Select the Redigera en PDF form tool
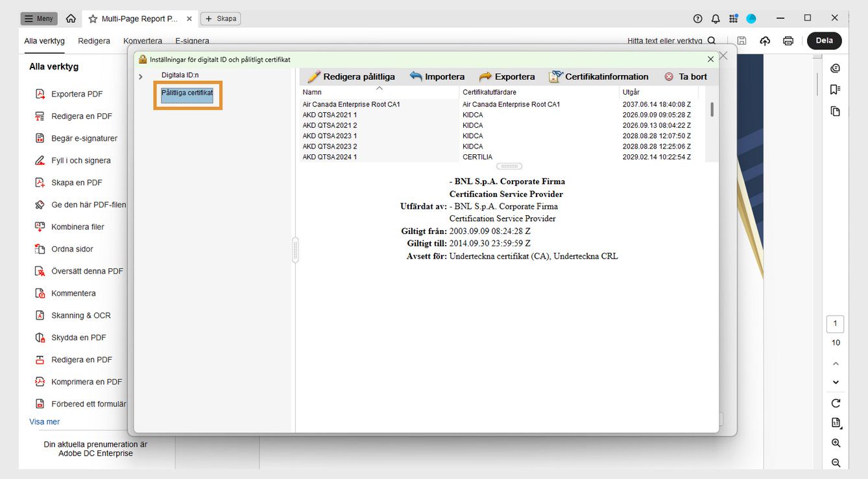 (73, 360)
